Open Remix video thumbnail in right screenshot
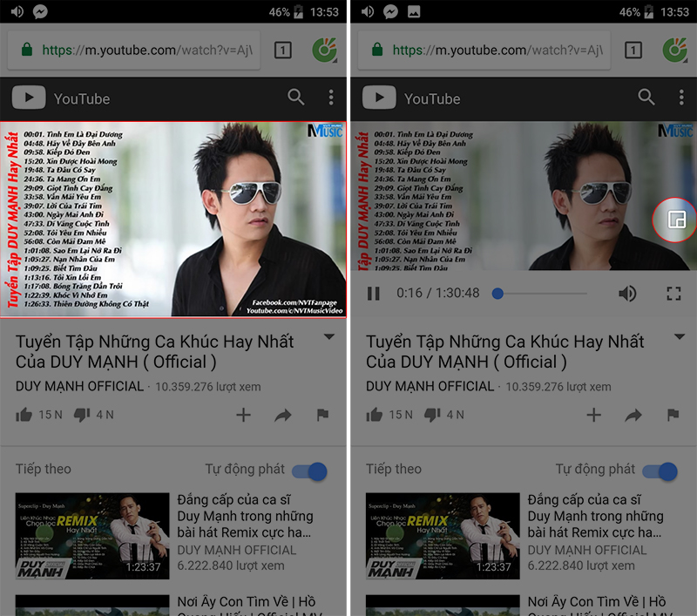 [443, 536]
